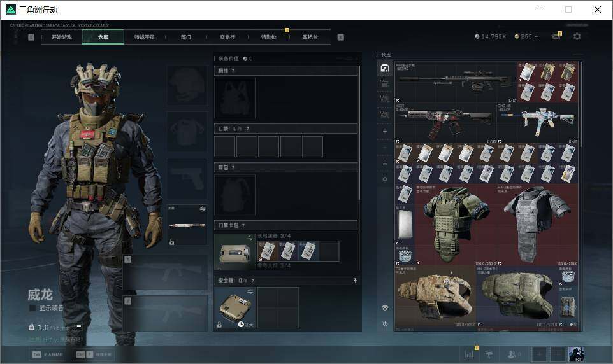Select the third keycard in card pack

tap(308, 251)
